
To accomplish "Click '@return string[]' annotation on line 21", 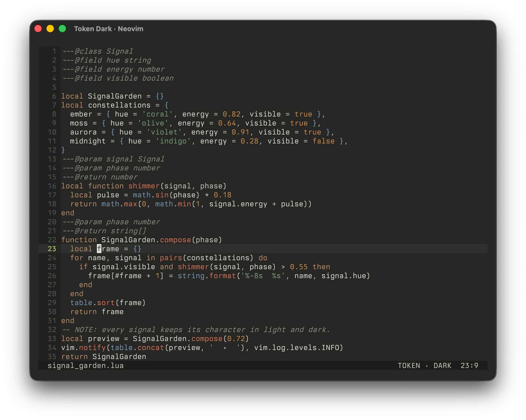I will (x=111, y=231).
